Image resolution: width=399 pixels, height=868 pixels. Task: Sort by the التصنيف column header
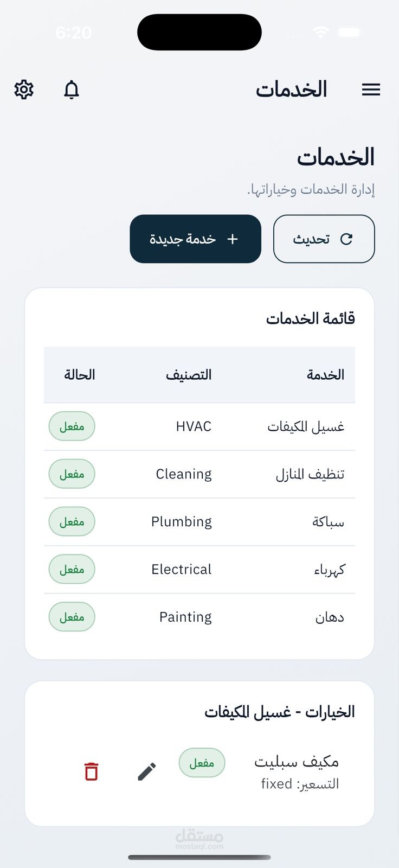pyautogui.click(x=189, y=375)
